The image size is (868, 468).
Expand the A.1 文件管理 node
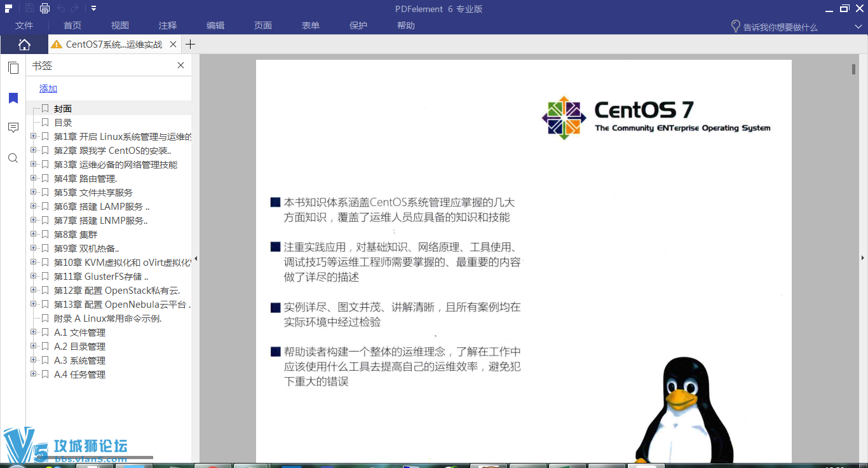pos(34,332)
